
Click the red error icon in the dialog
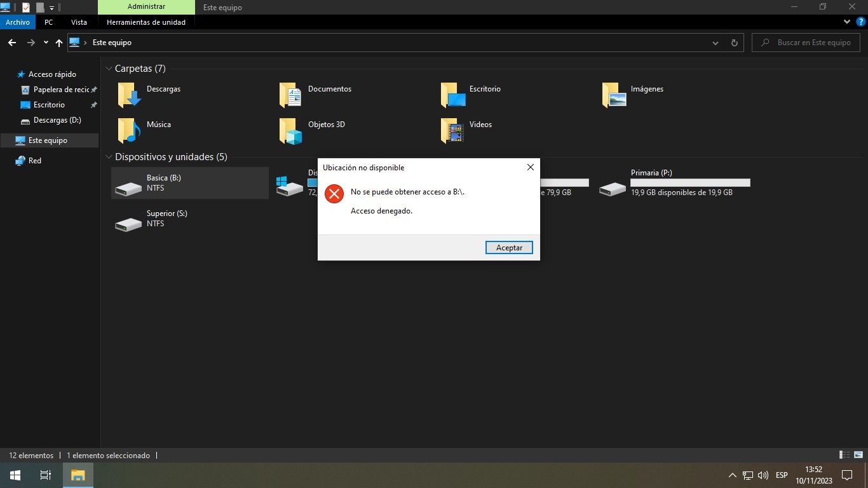[x=334, y=194]
